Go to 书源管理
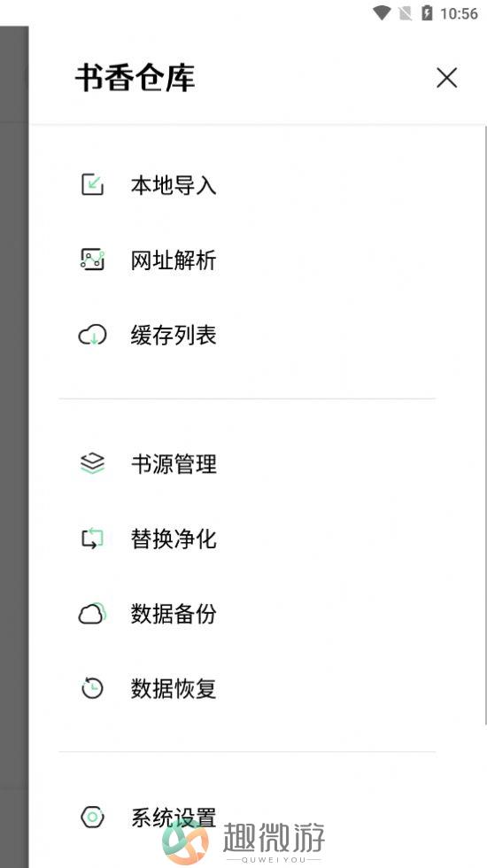This screenshot has height=868, width=487. click(174, 463)
